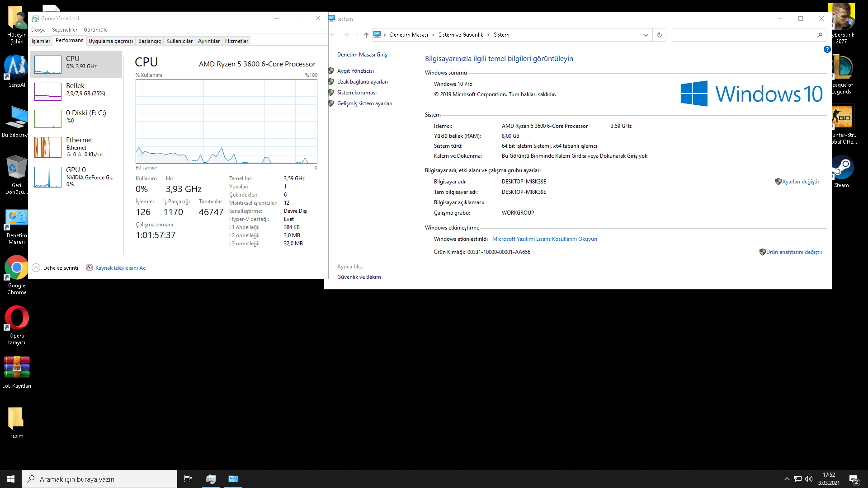
Task: Open Kaynak İzleyicisini Aç link
Action: 120,268
